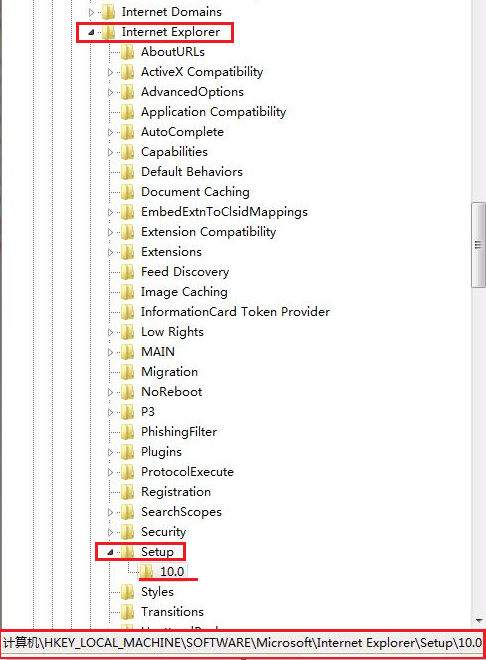Screen dimensions: 486x660
Task: Select the Feed Discovery label
Action: point(185,272)
